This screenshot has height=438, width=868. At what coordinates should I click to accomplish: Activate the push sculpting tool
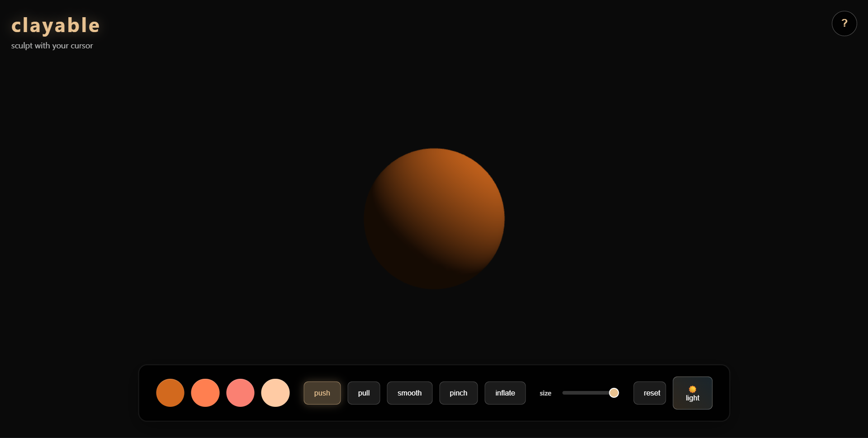pyautogui.click(x=322, y=393)
